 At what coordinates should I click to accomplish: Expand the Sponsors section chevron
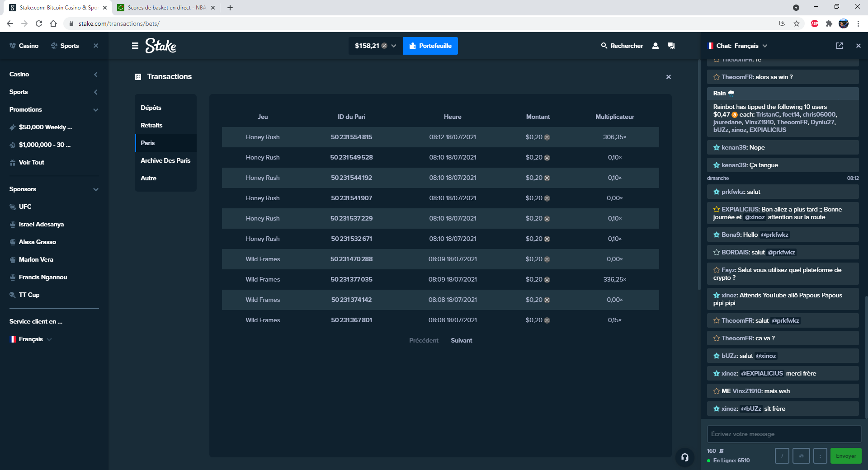coord(95,189)
